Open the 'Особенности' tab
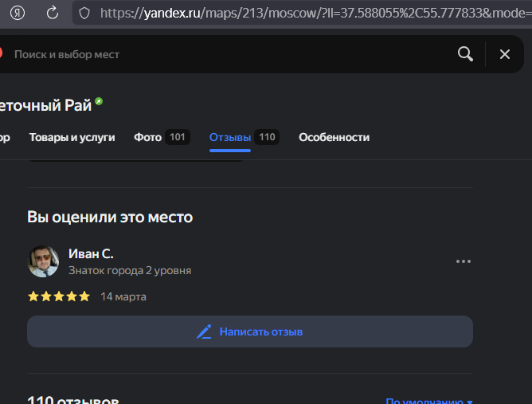 click(334, 138)
